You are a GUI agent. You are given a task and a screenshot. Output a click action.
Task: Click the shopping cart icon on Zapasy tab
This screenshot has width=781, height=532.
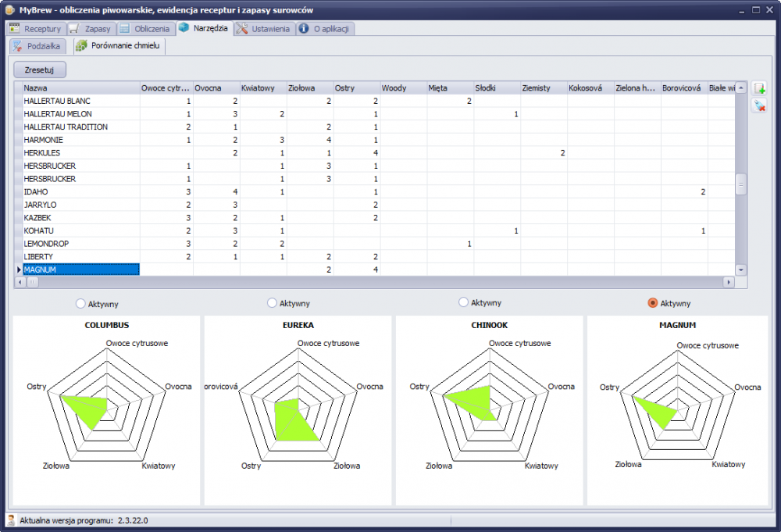(74, 29)
